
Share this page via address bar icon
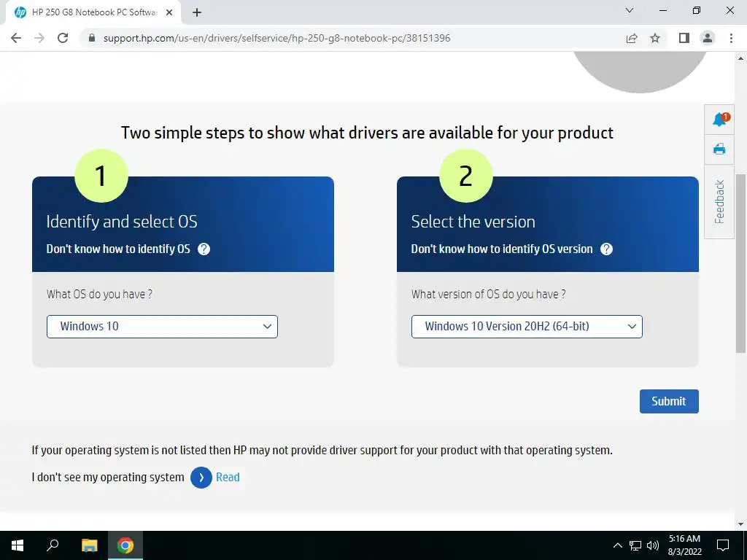632,38
